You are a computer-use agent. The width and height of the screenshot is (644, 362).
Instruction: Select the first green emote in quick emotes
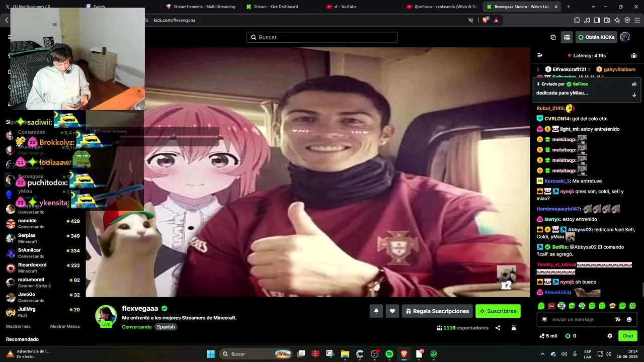(x=541, y=306)
